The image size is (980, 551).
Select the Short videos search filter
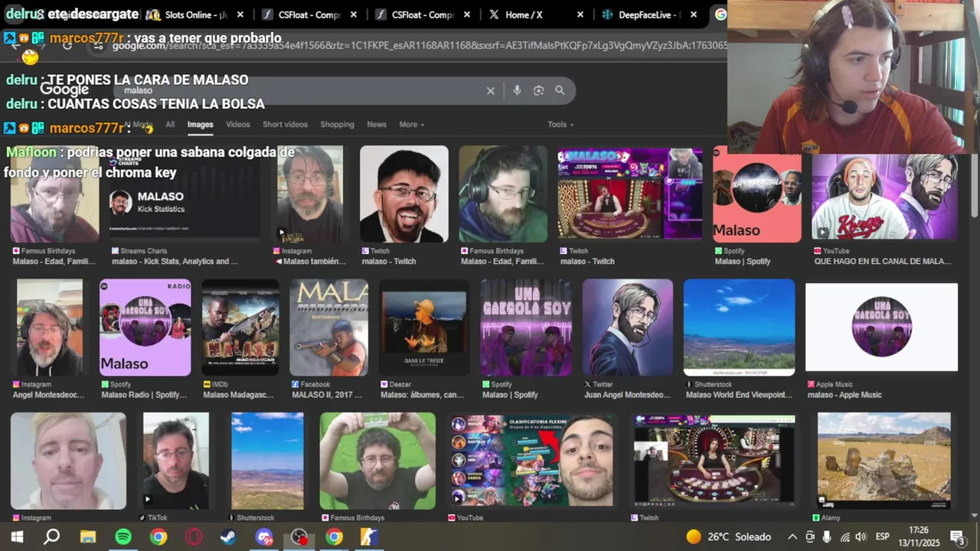(285, 125)
